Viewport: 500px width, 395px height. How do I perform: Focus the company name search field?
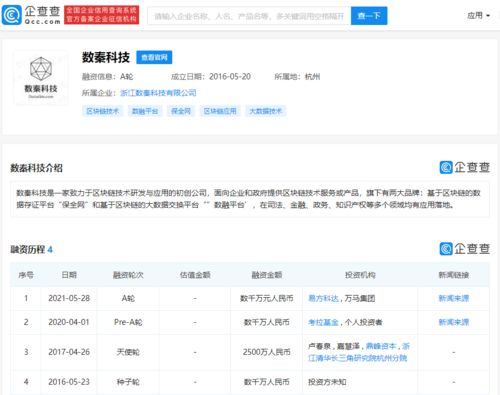point(249,16)
